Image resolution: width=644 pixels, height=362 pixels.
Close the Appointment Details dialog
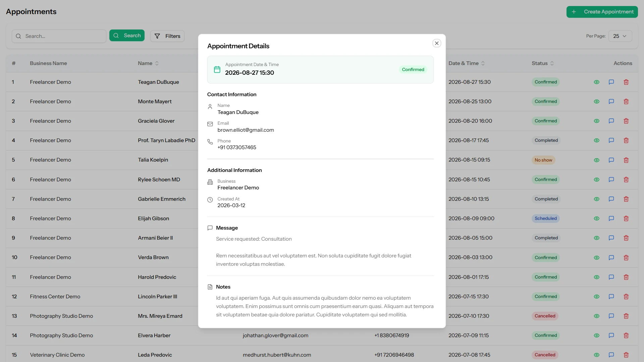pyautogui.click(x=437, y=43)
